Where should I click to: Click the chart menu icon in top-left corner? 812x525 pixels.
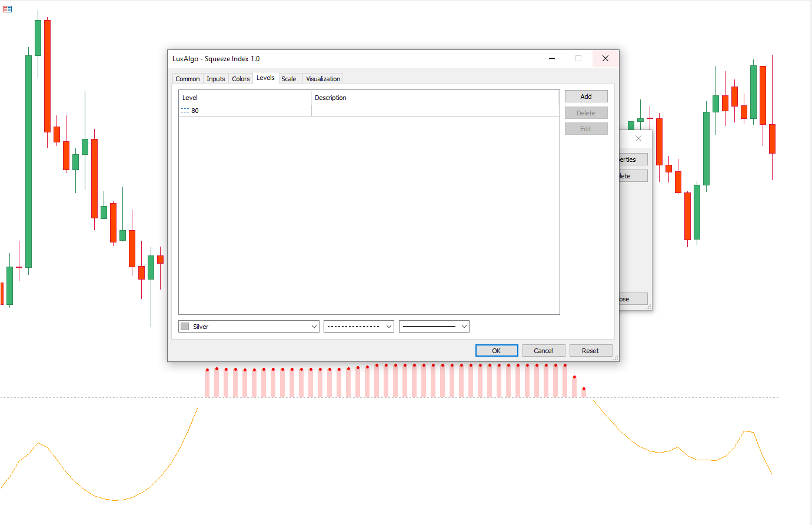pos(7,9)
